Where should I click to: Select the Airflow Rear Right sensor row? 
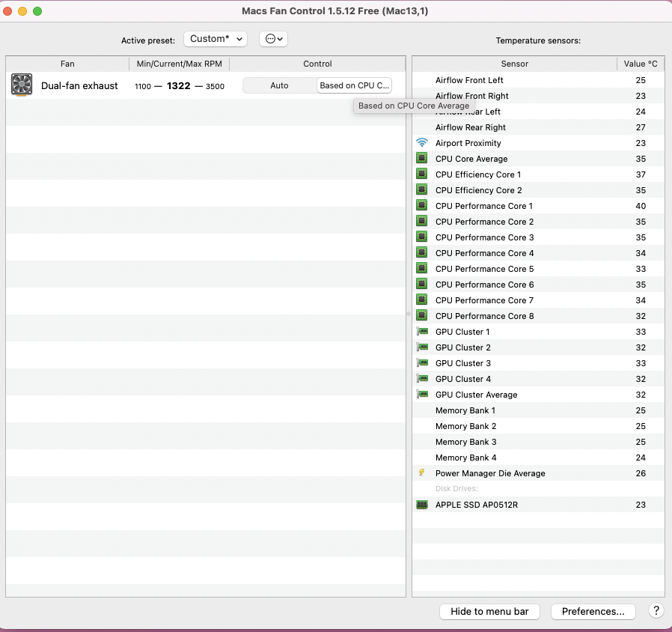[x=538, y=127]
